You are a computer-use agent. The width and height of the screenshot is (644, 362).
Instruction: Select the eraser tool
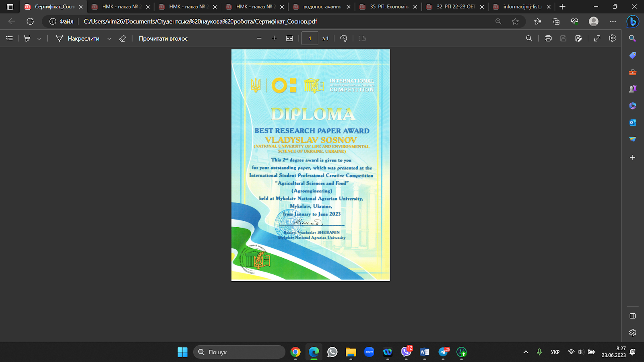[x=122, y=38]
